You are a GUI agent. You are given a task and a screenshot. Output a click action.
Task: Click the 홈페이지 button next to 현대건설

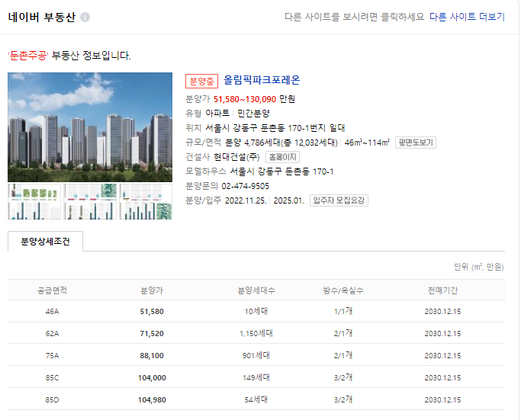tap(282, 157)
